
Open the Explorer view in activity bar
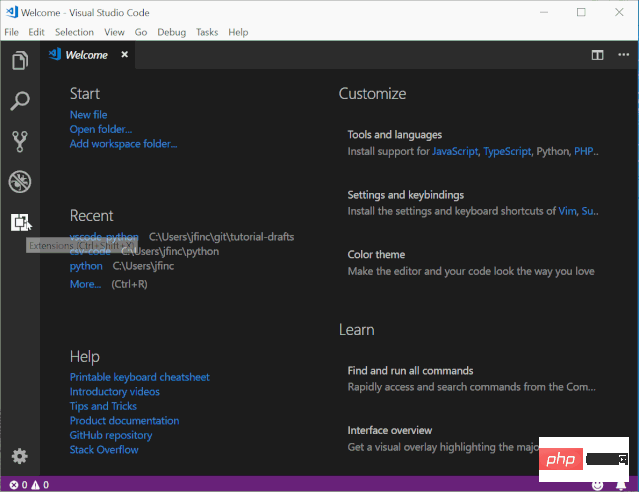coord(20,61)
